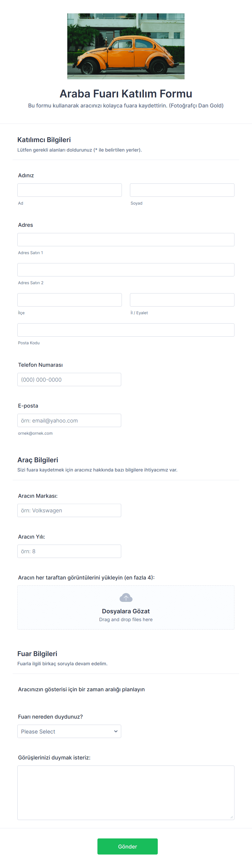This screenshot has width=252, height=868.
Task: Click the Adres Satırı 1 input
Action: [126, 240]
